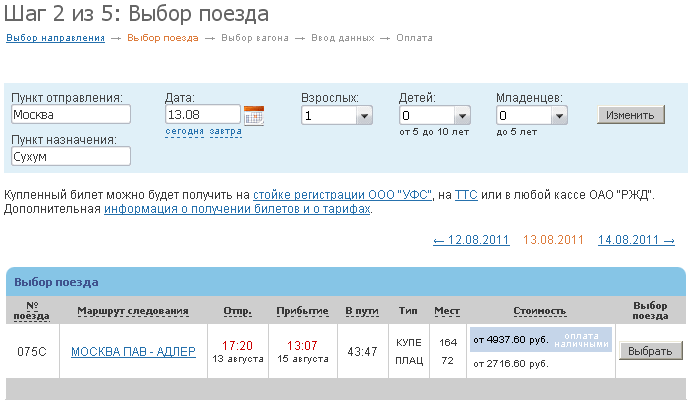
Task: Go to next day 14.08.2011
Action: pyautogui.click(x=636, y=240)
